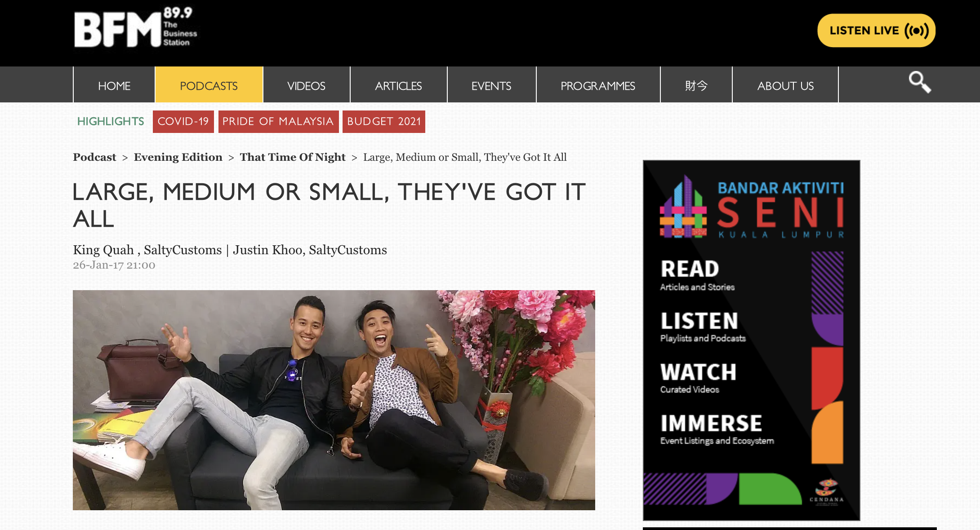Open the About Us page
This screenshot has width=980, height=530.
point(785,85)
